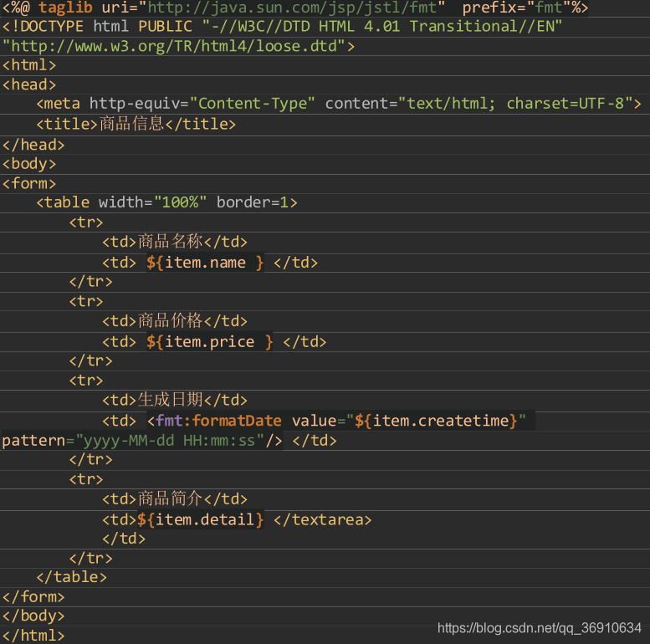This screenshot has width=650, height=644.
Task: Click the ${item.detail} expression
Action: tap(200, 519)
